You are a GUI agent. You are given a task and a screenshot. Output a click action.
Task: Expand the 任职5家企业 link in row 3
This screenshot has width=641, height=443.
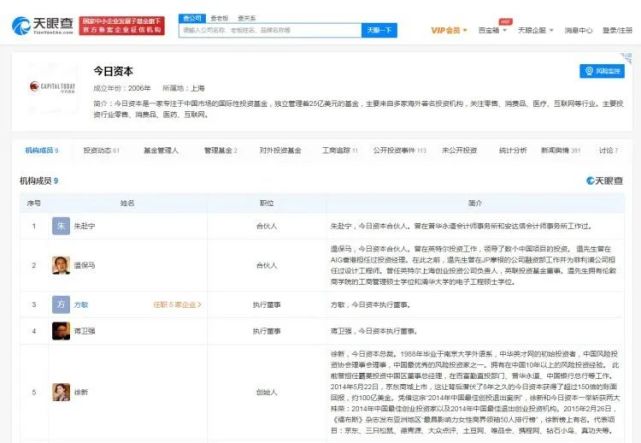[177, 305]
